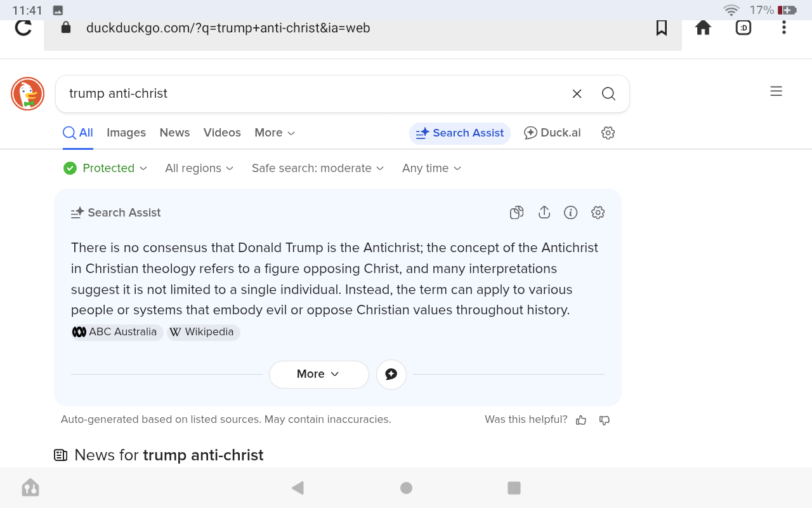The height and width of the screenshot is (508, 812).
Task: Give thumbs down feedback
Action: [x=605, y=420]
